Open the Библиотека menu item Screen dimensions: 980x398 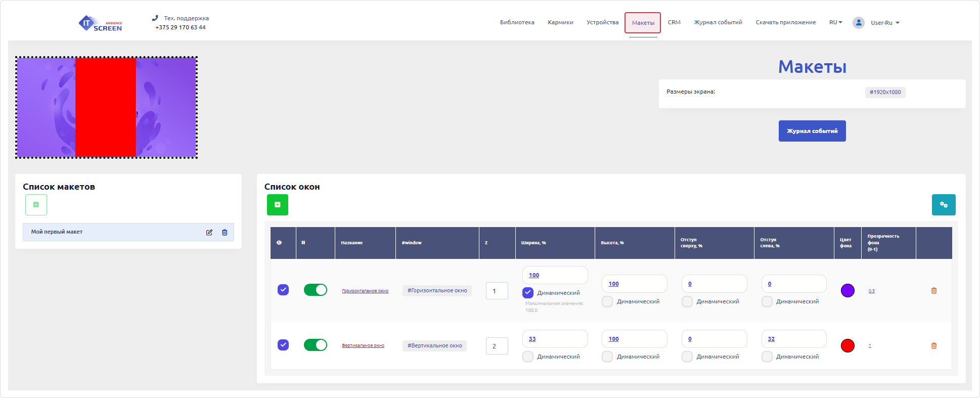pyautogui.click(x=517, y=22)
